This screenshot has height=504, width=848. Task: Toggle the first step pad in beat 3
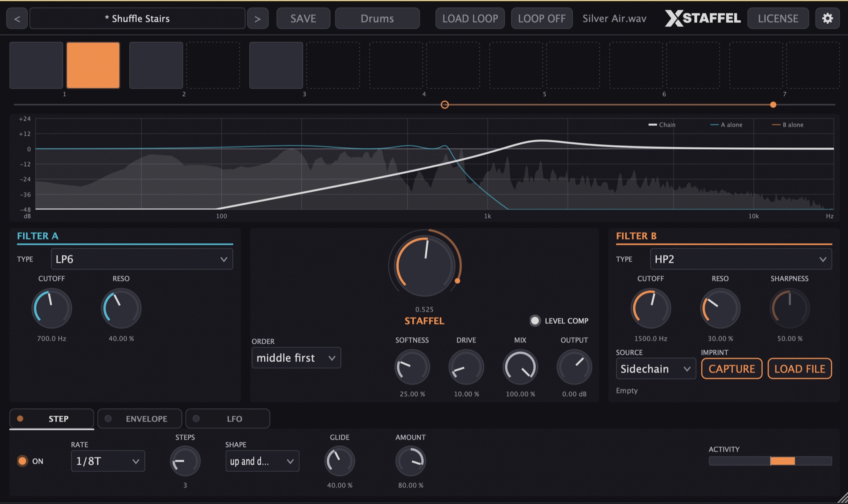(276, 65)
